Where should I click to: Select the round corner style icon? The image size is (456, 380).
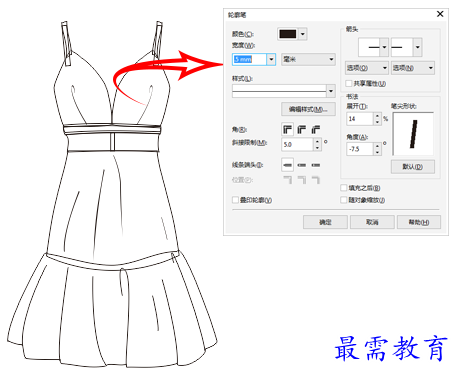click(302, 129)
